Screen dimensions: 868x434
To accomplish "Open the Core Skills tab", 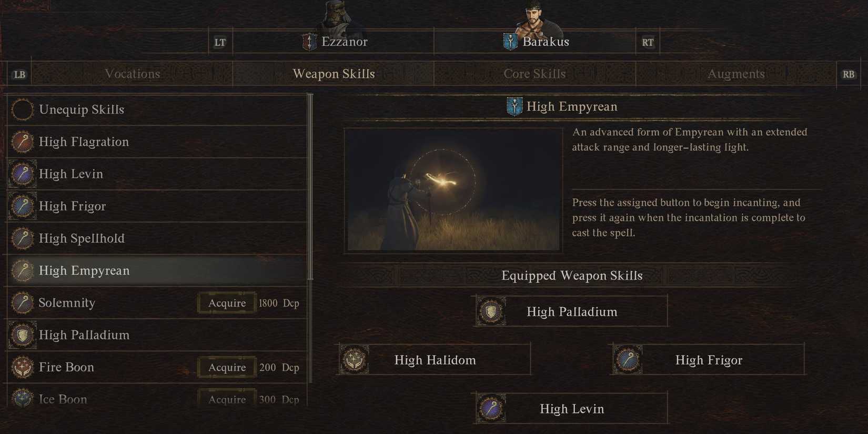I will pos(534,74).
